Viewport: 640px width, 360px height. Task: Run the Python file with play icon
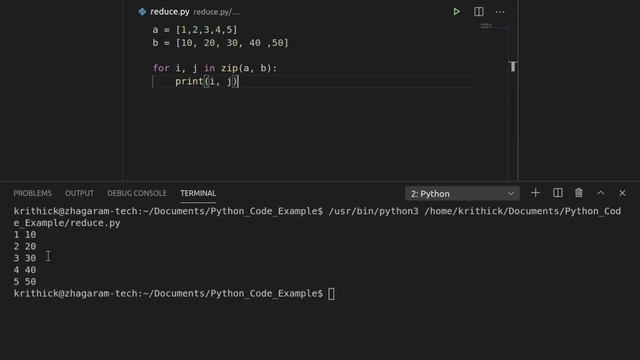click(456, 12)
